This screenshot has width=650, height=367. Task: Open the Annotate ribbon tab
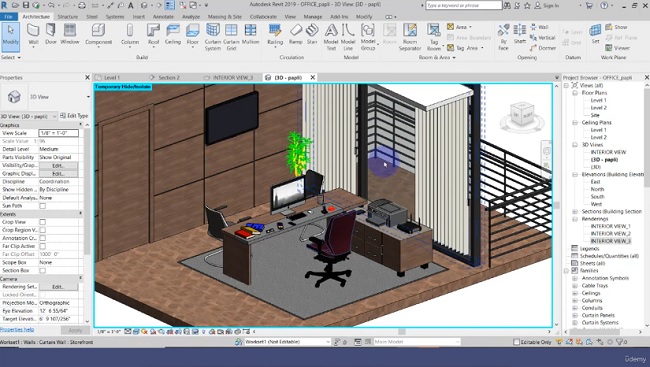[163, 17]
